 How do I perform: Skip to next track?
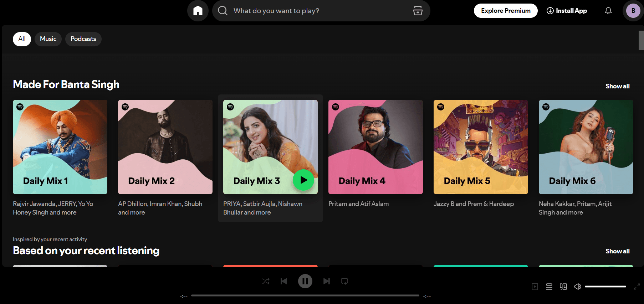(327, 281)
